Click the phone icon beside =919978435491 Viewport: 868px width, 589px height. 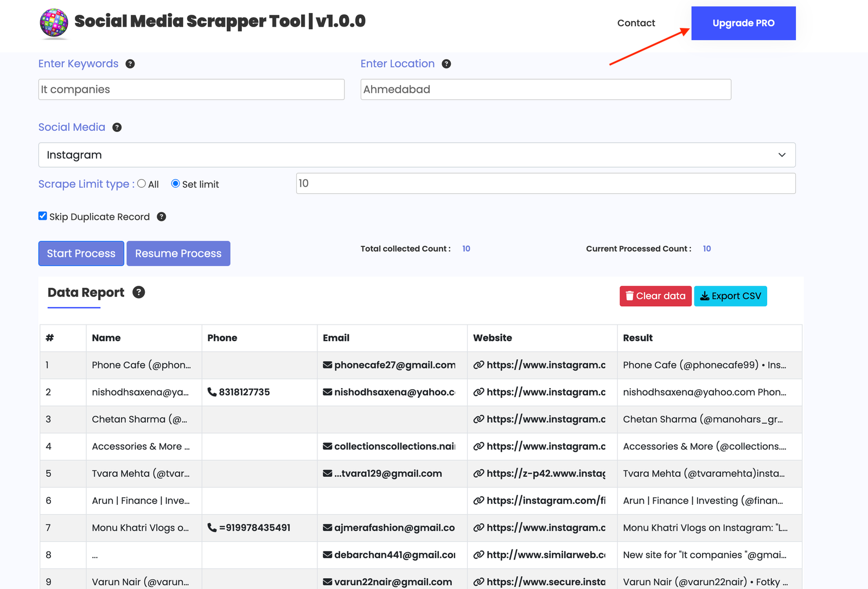click(212, 528)
